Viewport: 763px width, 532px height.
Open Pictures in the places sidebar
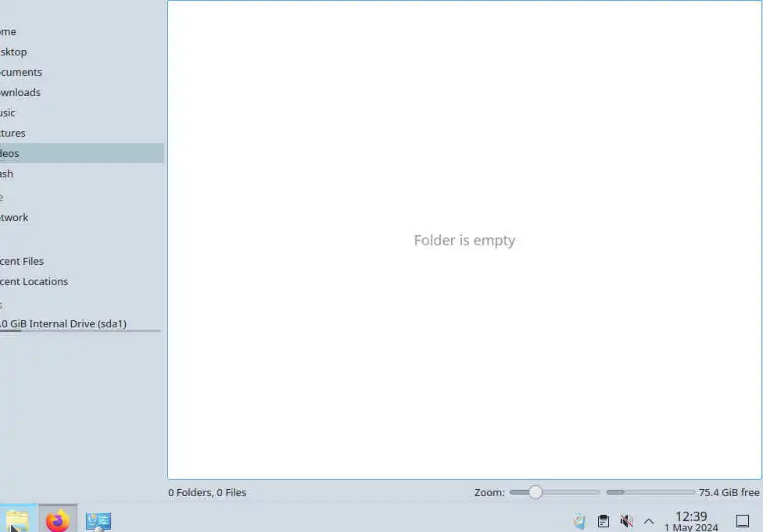pos(82,134)
